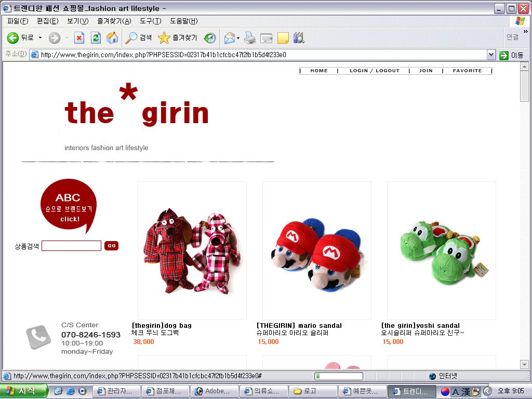
Task: Open the Back history dropdown arrow
Action: click(x=40, y=37)
